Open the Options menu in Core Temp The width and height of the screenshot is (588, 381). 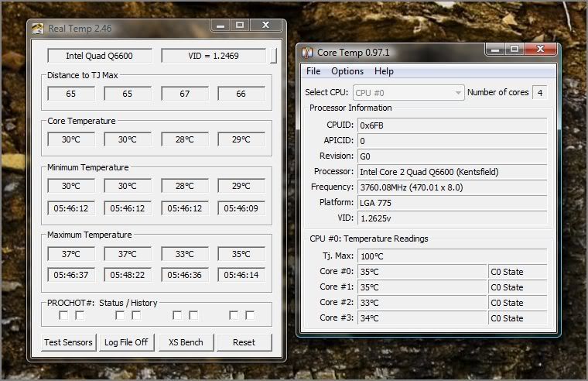[347, 71]
